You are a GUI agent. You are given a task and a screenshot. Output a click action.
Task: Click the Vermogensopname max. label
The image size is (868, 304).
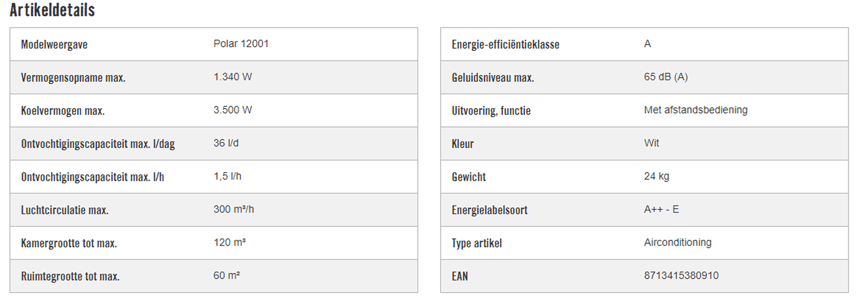[73, 78]
